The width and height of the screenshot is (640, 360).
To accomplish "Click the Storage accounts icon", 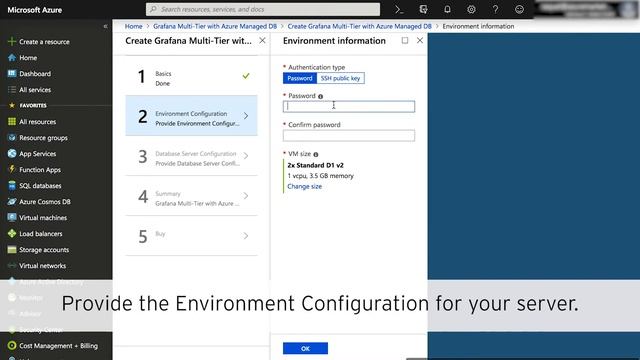I will [x=12, y=249].
